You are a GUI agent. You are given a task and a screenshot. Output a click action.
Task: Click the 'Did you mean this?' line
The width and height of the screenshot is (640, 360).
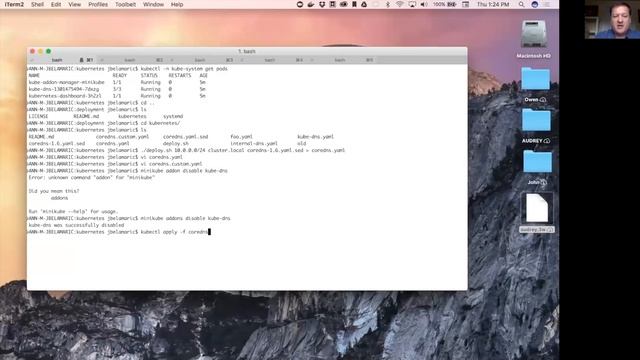pyautogui.click(x=54, y=191)
